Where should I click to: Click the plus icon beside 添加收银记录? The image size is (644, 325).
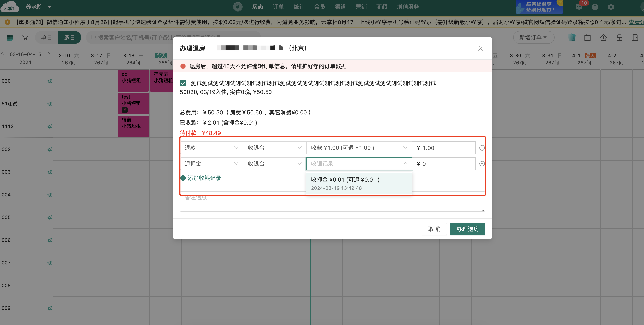(183, 178)
